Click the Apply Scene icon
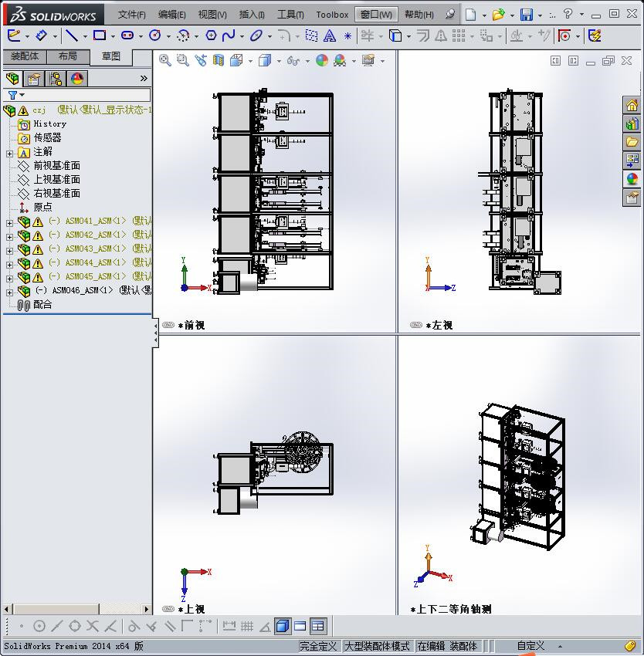The width and height of the screenshot is (644, 656). pyautogui.click(x=340, y=61)
